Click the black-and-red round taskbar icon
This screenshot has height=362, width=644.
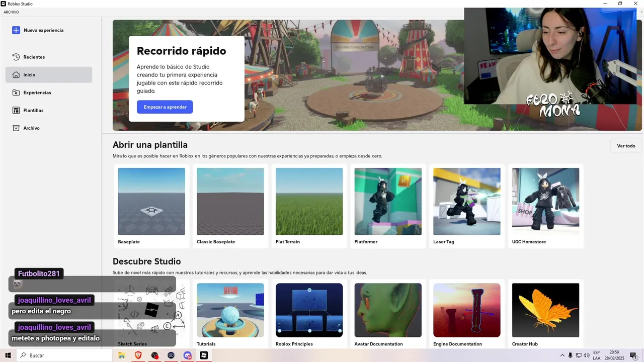point(154,355)
